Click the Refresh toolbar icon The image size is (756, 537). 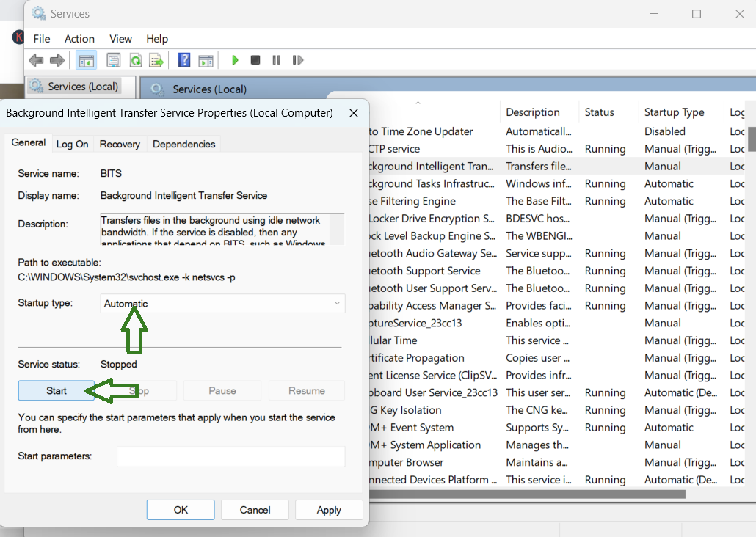(x=135, y=60)
